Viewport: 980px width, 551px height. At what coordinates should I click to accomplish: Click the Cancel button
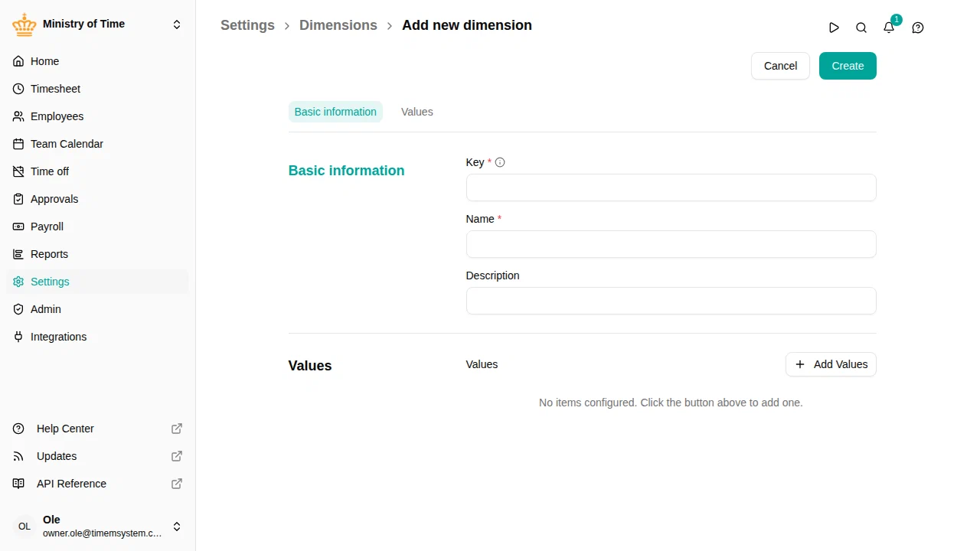pyautogui.click(x=780, y=66)
